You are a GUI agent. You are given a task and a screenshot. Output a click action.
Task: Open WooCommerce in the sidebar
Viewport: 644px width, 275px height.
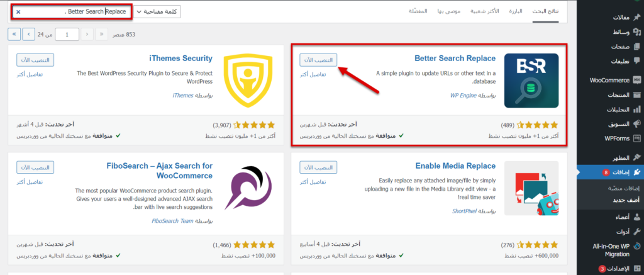click(x=609, y=80)
